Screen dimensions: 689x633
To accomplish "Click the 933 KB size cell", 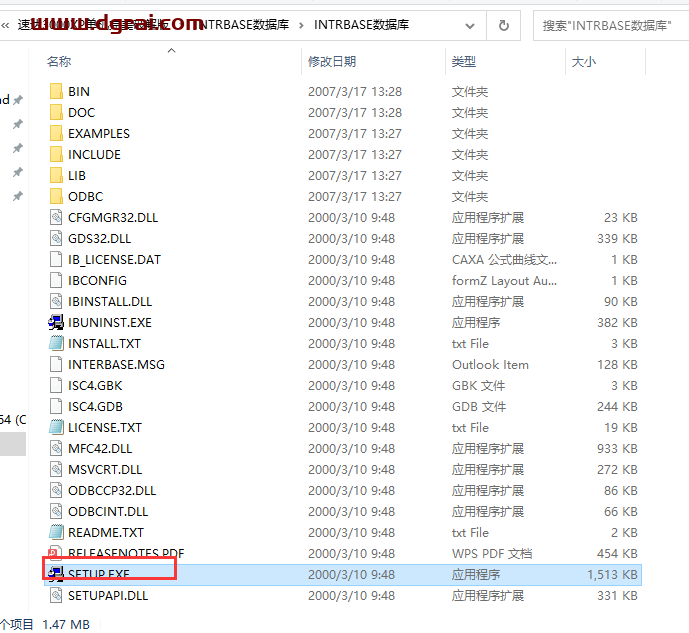I will click(617, 449).
